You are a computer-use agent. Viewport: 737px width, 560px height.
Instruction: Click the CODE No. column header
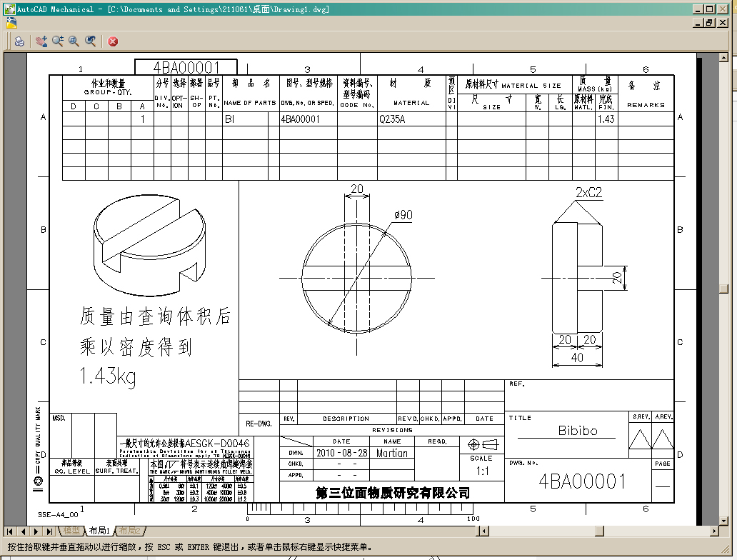point(357,105)
